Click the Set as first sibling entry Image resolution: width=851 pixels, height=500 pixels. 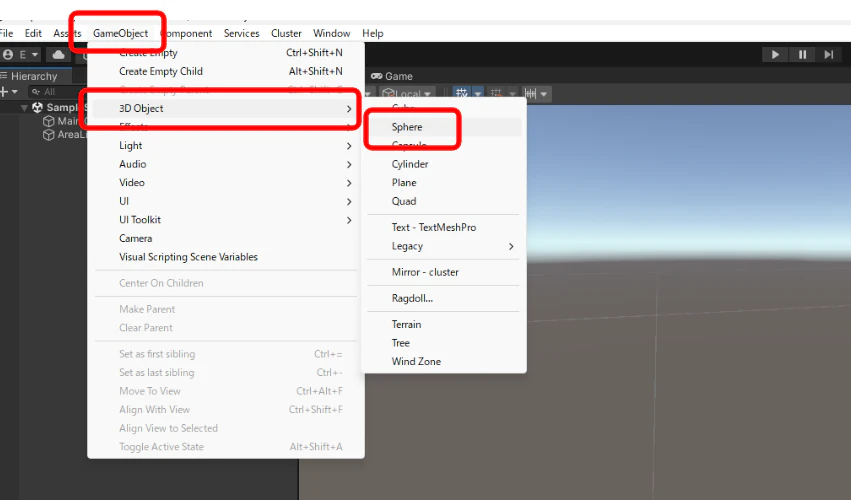pos(226,354)
